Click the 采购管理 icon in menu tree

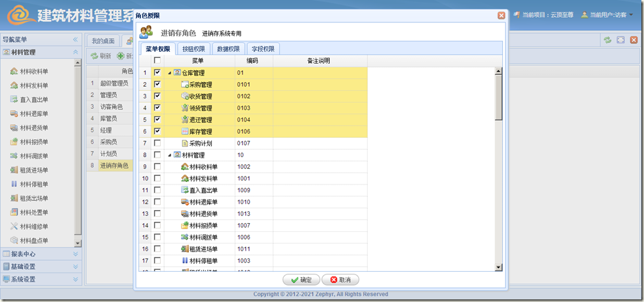[x=185, y=84]
